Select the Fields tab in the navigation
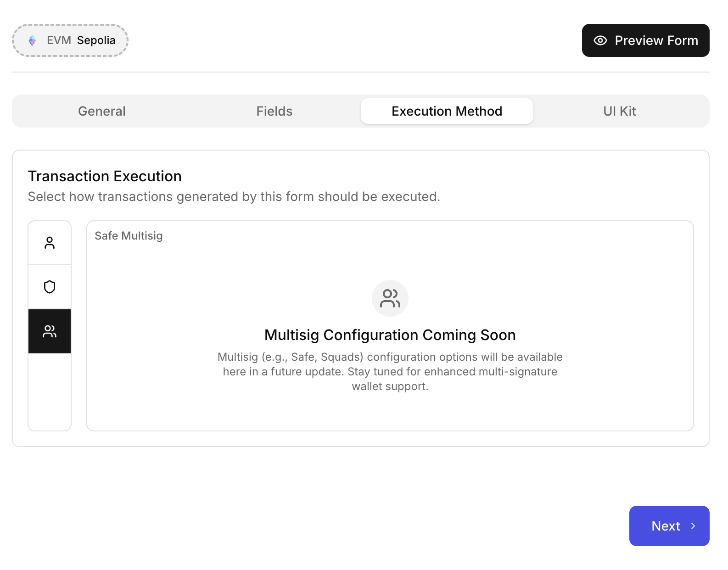 tap(274, 111)
